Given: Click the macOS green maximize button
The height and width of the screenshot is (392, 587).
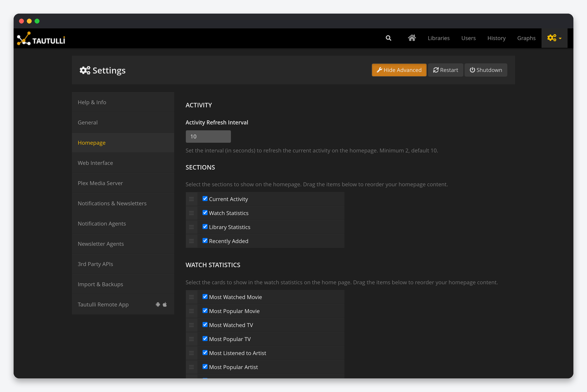Looking at the screenshot, I should [x=37, y=21].
